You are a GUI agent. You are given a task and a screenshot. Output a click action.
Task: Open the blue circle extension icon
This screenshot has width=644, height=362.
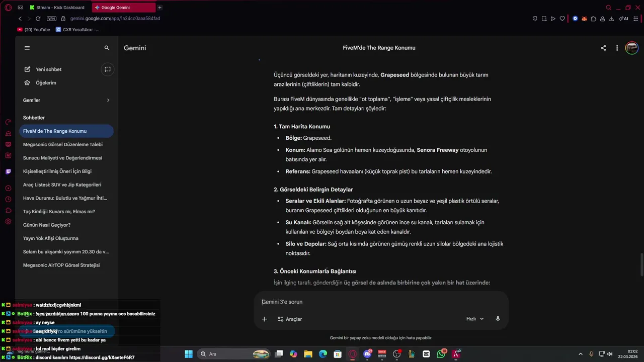point(575,19)
